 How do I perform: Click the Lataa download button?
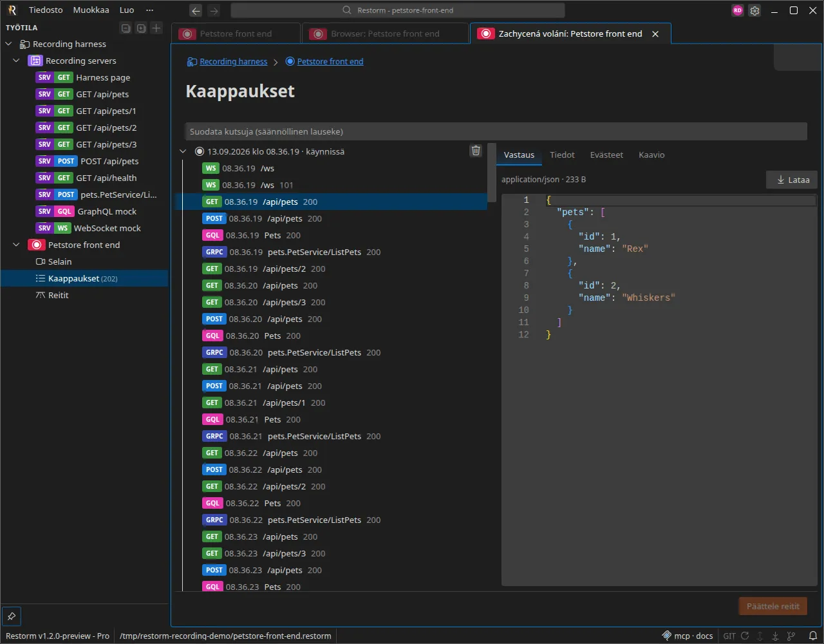(792, 180)
